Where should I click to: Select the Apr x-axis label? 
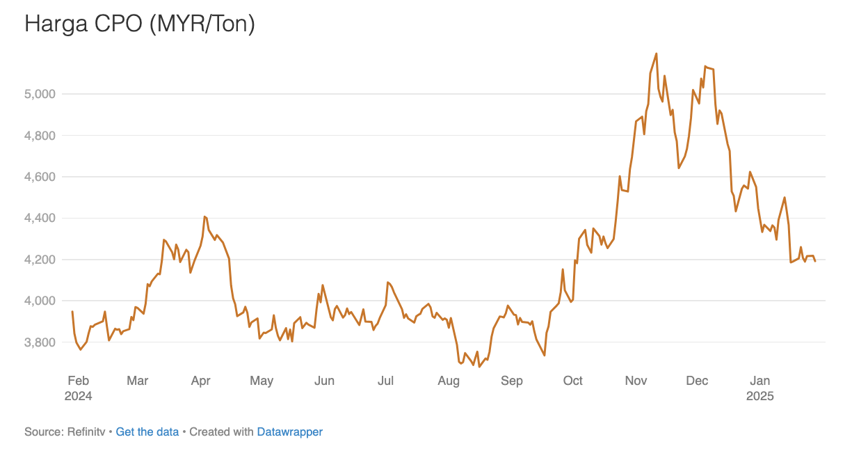coord(200,381)
